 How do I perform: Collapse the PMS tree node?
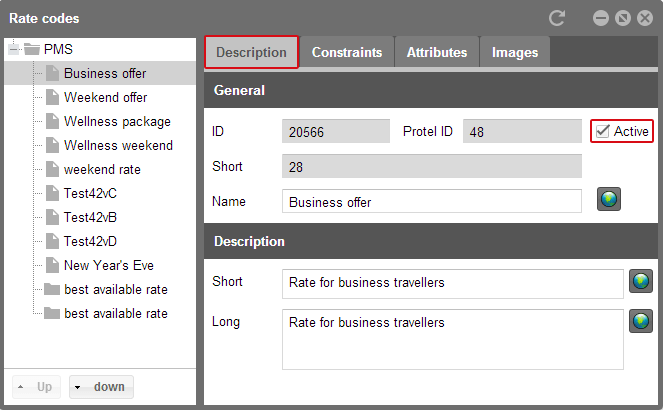(14, 49)
